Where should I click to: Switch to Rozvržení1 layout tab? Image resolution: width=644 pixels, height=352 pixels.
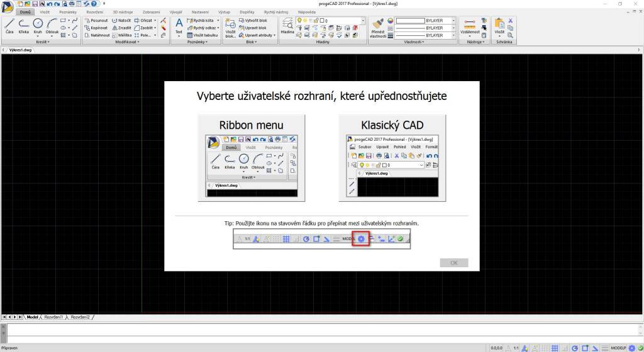[x=54, y=317]
